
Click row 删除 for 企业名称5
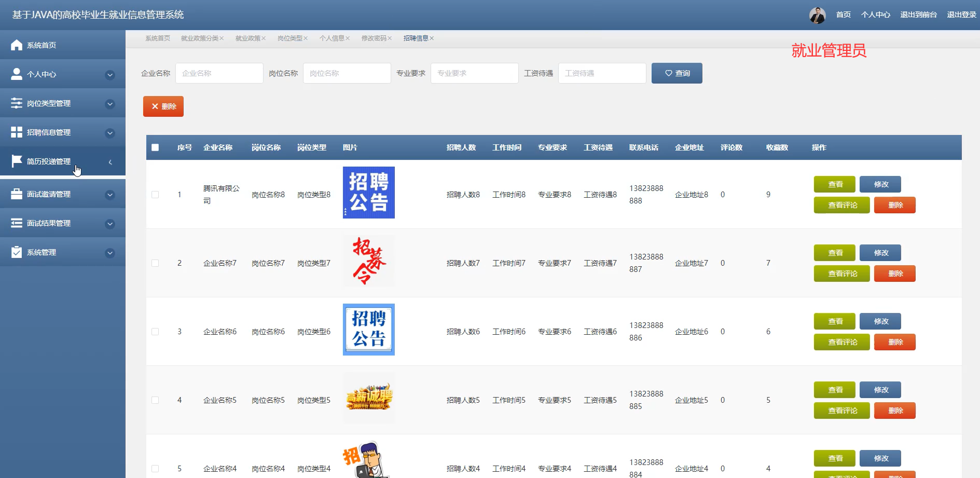[x=895, y=411]
